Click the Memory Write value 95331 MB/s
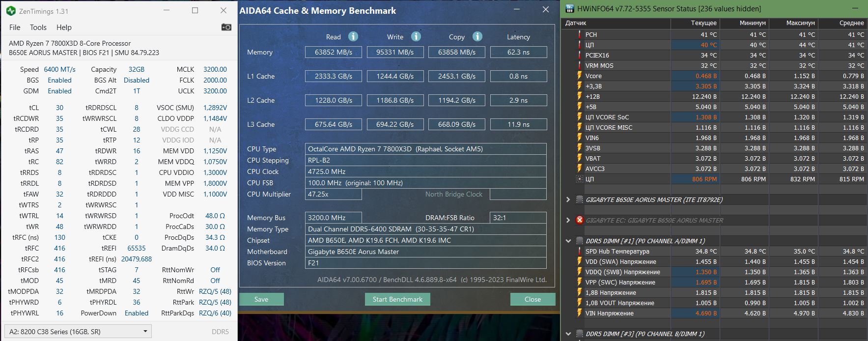The width and height of the screenshot is (868, 341). click(x=395, y=52)
